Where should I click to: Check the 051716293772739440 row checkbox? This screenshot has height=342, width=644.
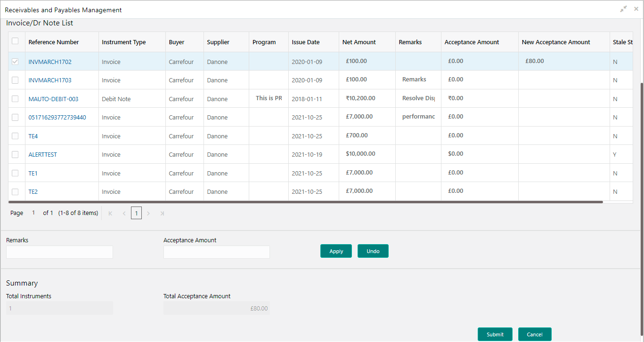coord(15,117)
